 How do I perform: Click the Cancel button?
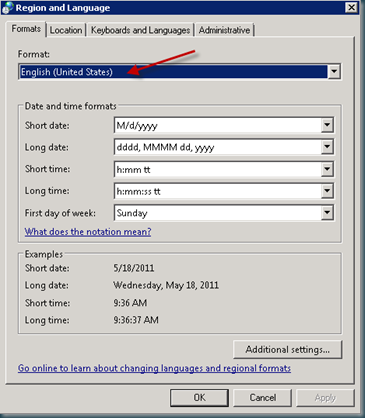coord(263,398)
